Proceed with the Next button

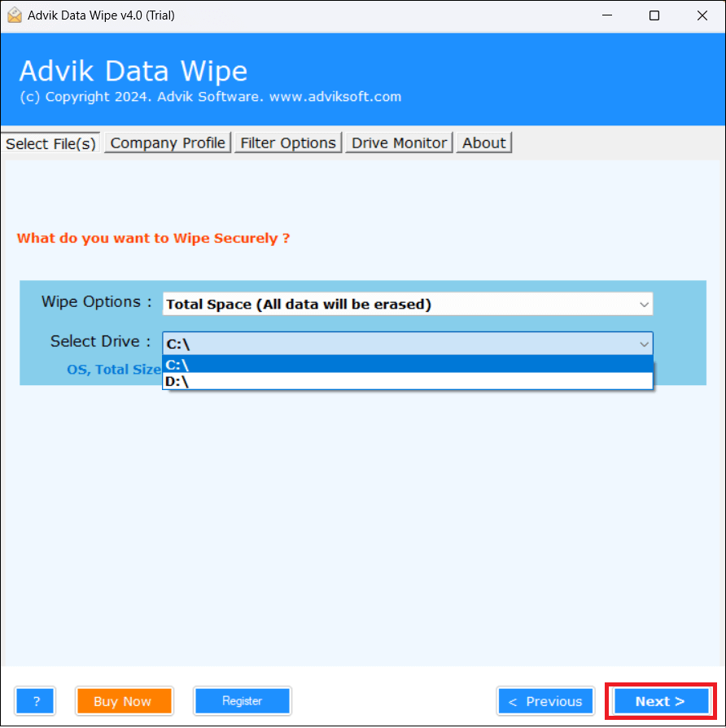coord(661,701)
